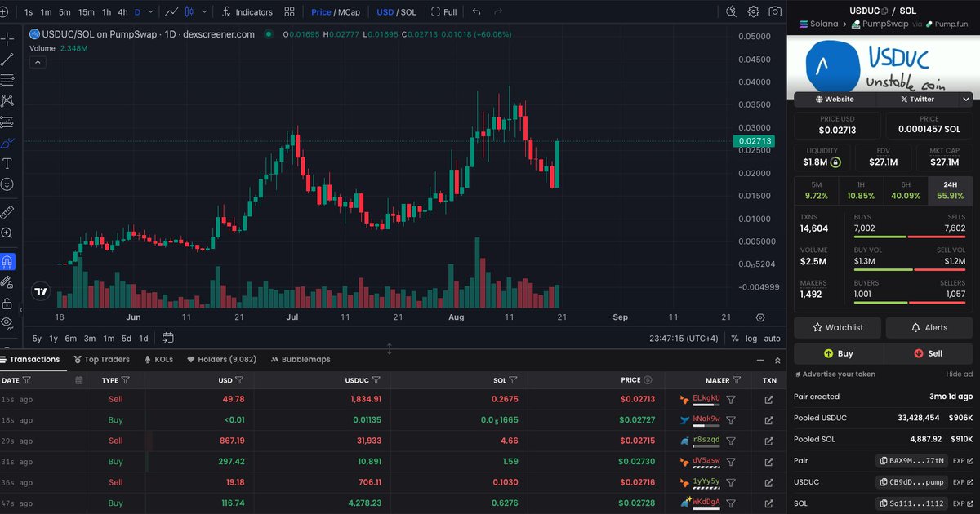Add token to Watchlist
The height and width of the screenshot is (514, 980).
click(x=839, y=327)
